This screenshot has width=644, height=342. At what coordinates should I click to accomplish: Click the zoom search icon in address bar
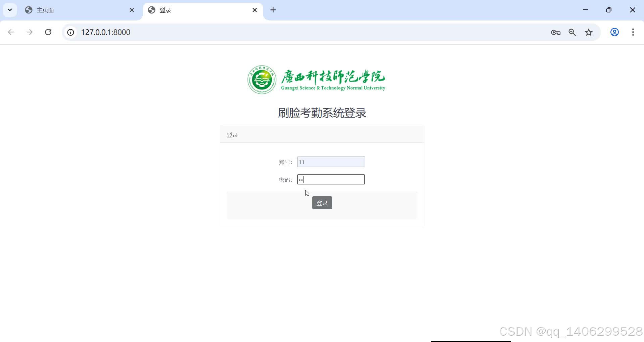click(572, 32)
